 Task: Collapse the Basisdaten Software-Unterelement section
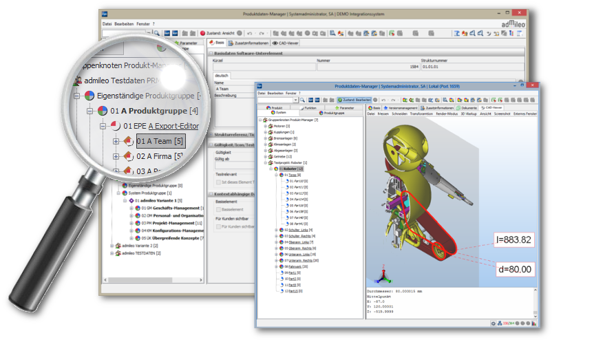[x=211, y=54]
